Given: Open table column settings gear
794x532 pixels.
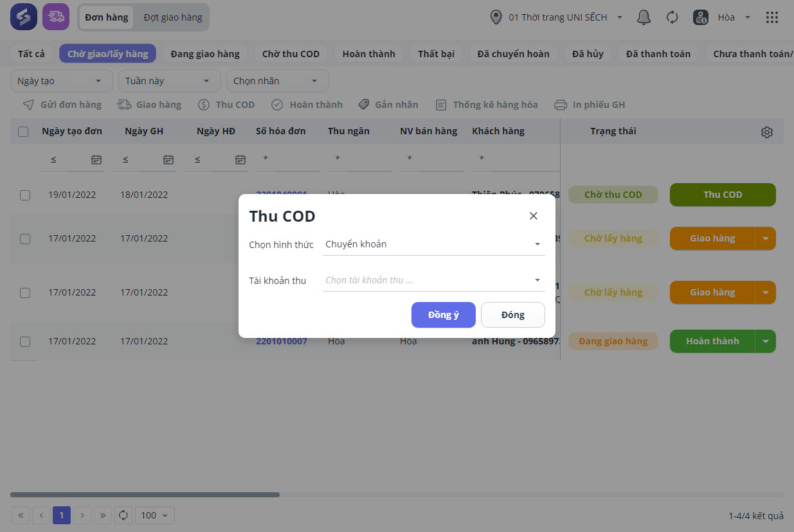Looking at the screenshot, I should tap(766, 132).
